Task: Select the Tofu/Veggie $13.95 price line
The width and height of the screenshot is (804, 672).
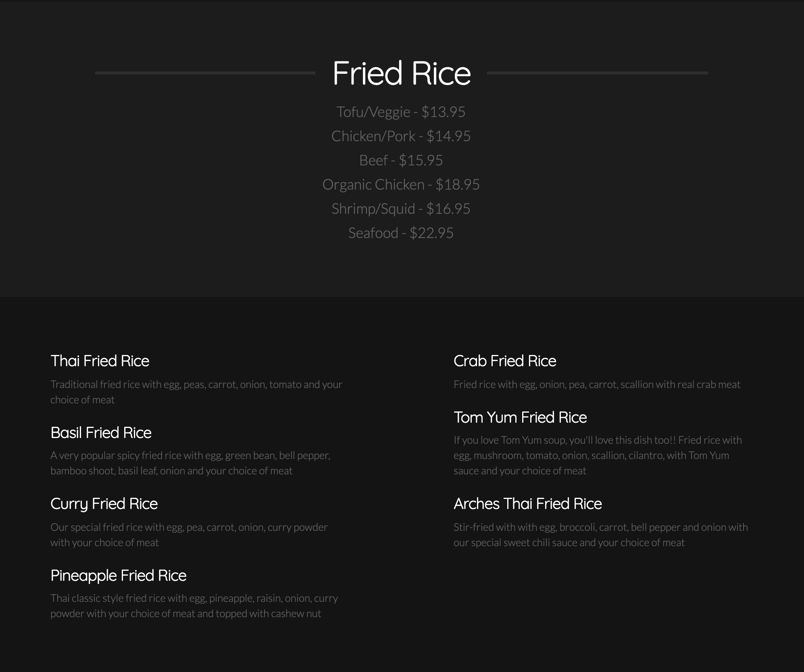Action: (401, 112)
